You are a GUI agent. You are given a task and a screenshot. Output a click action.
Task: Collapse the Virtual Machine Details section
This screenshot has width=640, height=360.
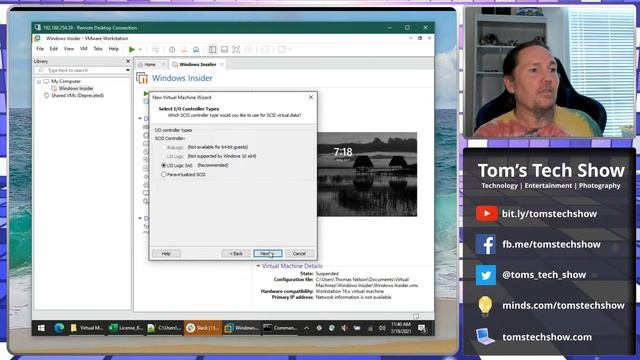click(258, 266)
